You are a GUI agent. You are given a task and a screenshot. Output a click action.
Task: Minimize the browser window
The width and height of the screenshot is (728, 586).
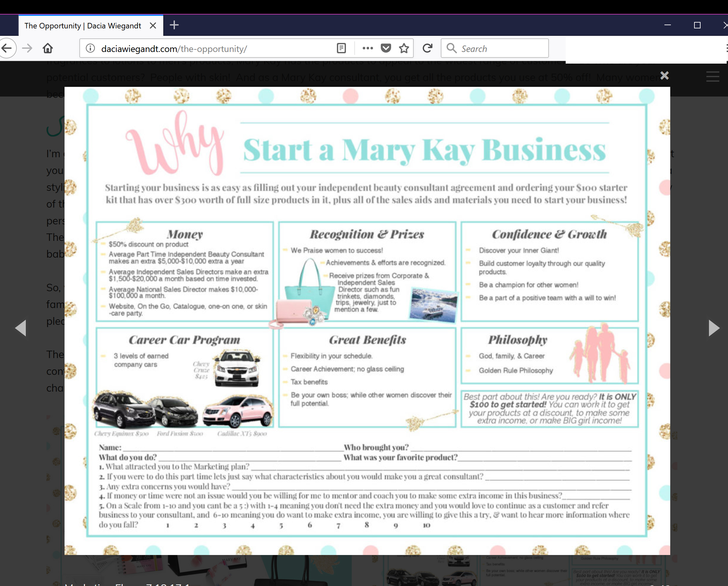coord(667,25)
